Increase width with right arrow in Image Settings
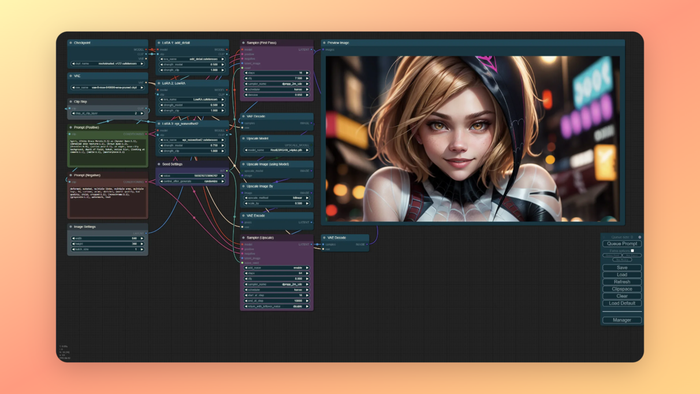The width and height of the screenshot is (700, 394). point(142,238)
